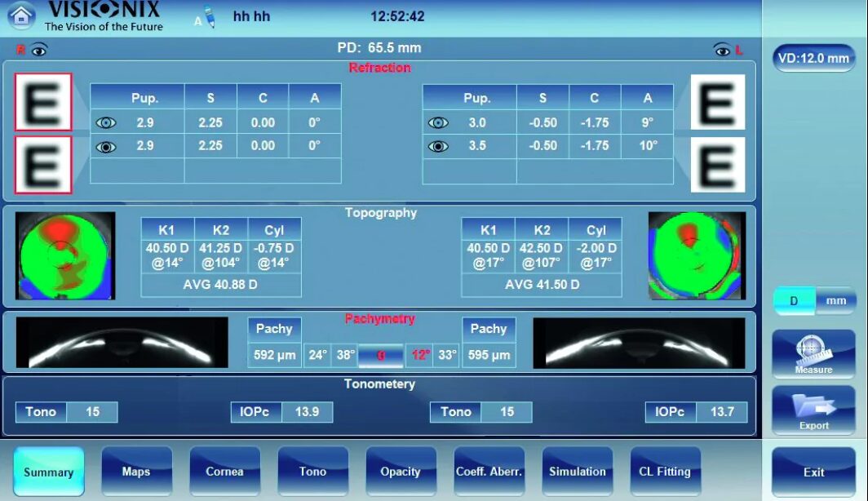Toggle eye icon for second left refraction row
This screenshot has width=868, height=501.
(x=438, y=146)
